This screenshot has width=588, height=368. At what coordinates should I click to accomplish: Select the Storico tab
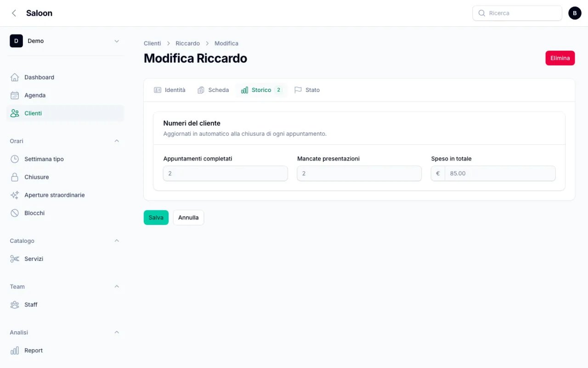261,90
